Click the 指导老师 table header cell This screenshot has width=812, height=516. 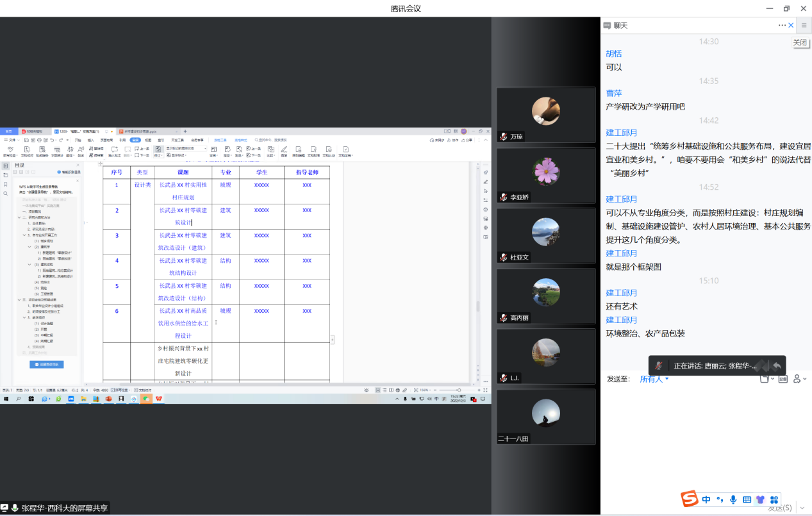coord(307,172)
